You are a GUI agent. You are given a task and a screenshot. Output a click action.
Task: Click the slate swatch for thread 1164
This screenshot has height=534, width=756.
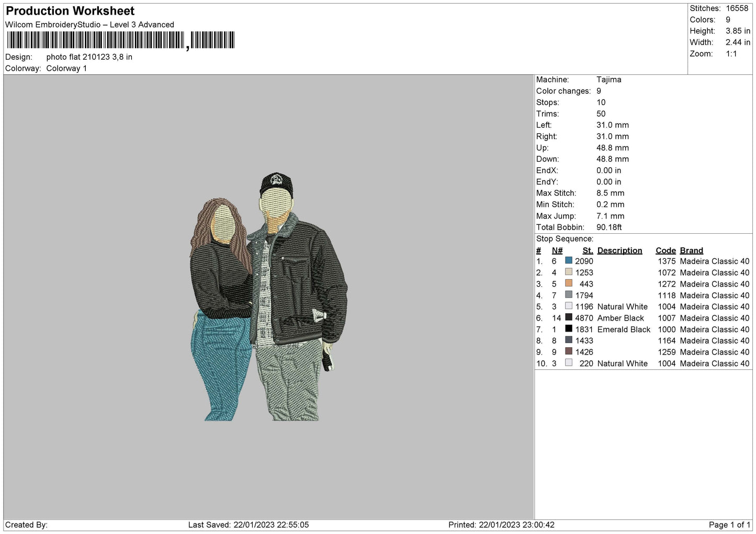coord(569,340)
